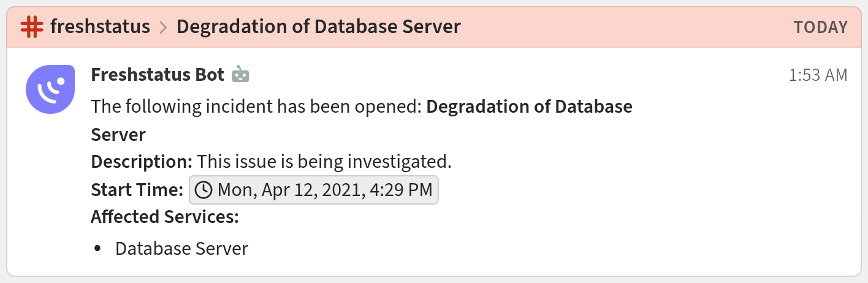Select the Database Server list item

click(x=181, y=249)
